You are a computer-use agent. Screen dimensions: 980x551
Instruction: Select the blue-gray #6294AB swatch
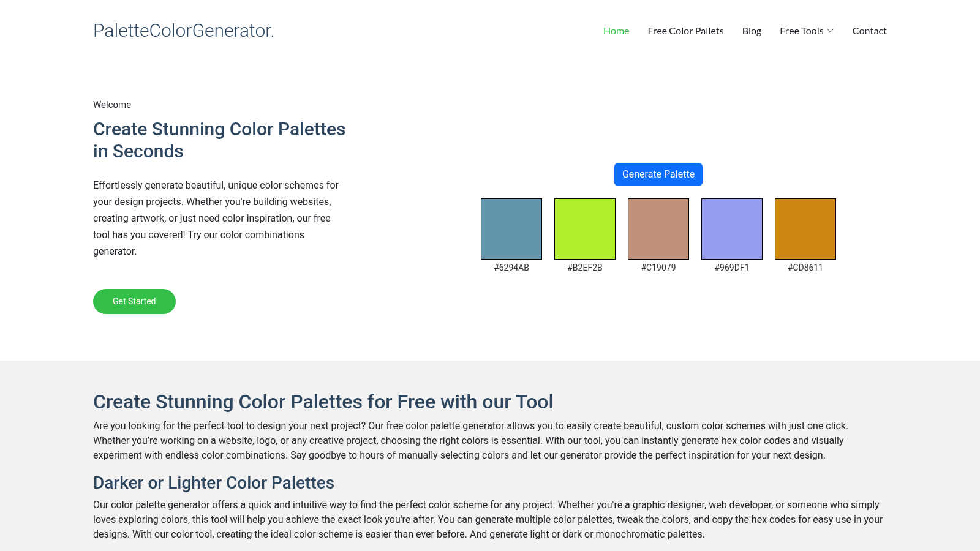pyautogui.click(x=511, y=229)
